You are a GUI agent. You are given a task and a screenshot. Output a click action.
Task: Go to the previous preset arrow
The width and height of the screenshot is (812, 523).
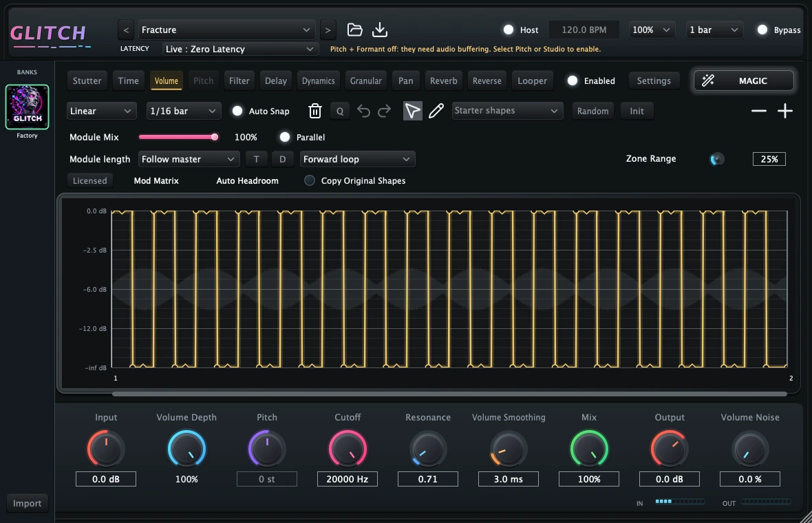click(126, 30)
